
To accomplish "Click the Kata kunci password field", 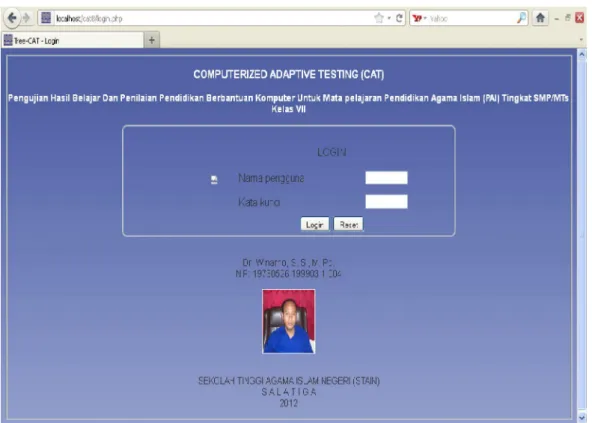I will click(x=386, y=201).
